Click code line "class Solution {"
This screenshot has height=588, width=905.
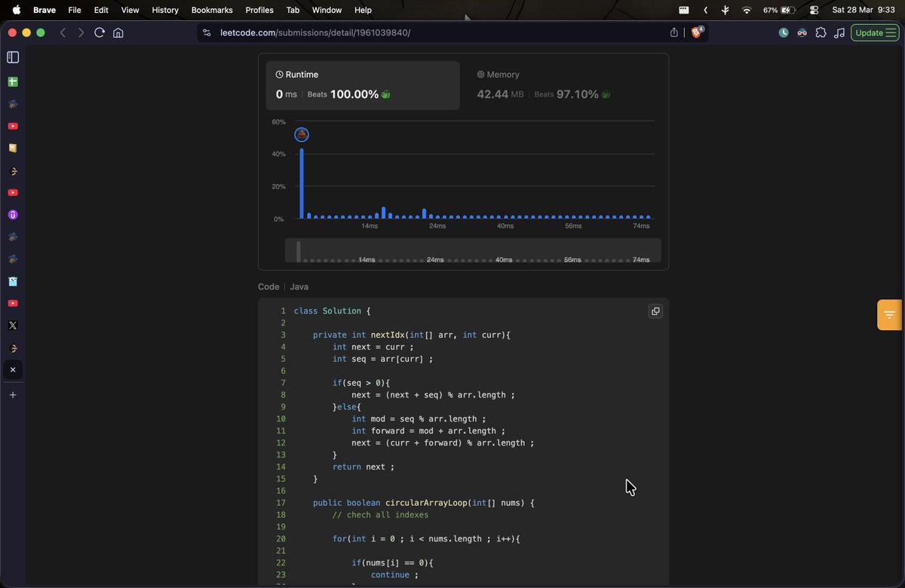tap(333, 311)
